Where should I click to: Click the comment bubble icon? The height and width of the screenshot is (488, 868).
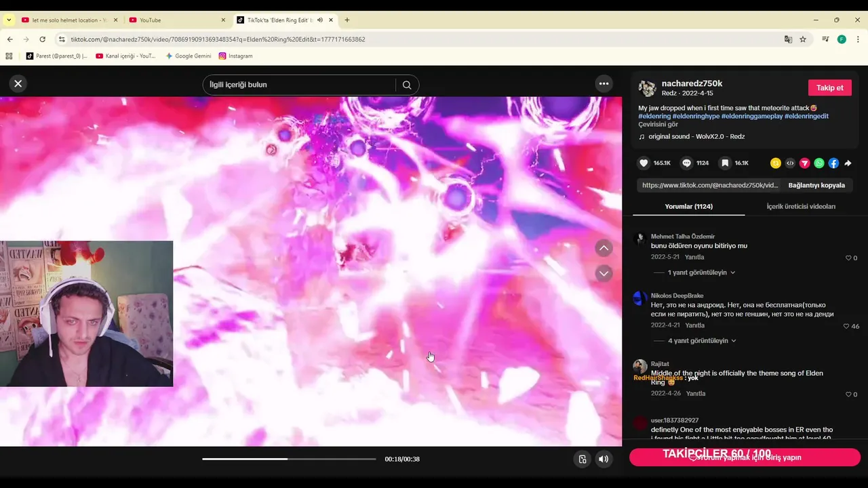point(687,163)
